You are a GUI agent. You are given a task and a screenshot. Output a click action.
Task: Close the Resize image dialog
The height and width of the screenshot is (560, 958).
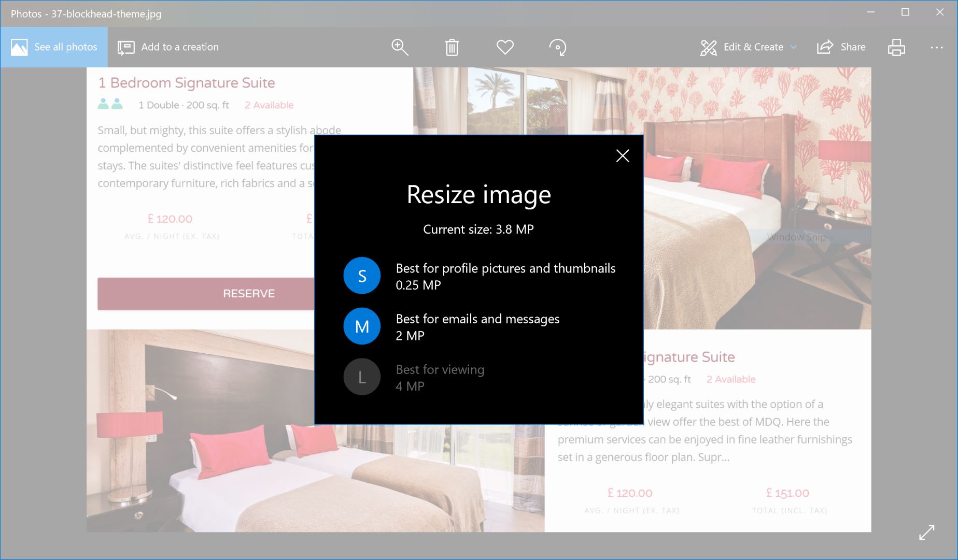623,156
